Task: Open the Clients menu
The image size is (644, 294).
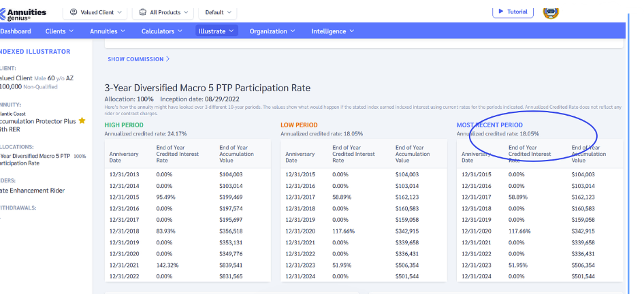Action: click(59, 31)
